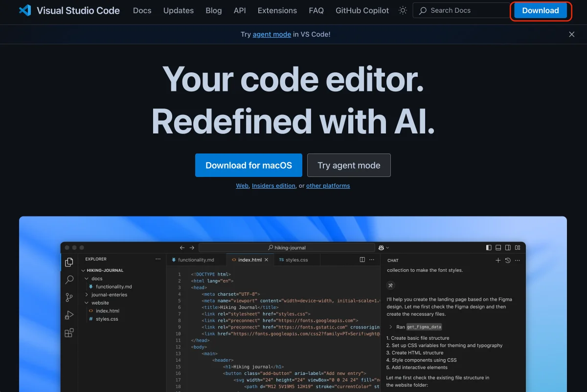
Task: Open the API menu item
Action: click(x=240, y=10)
